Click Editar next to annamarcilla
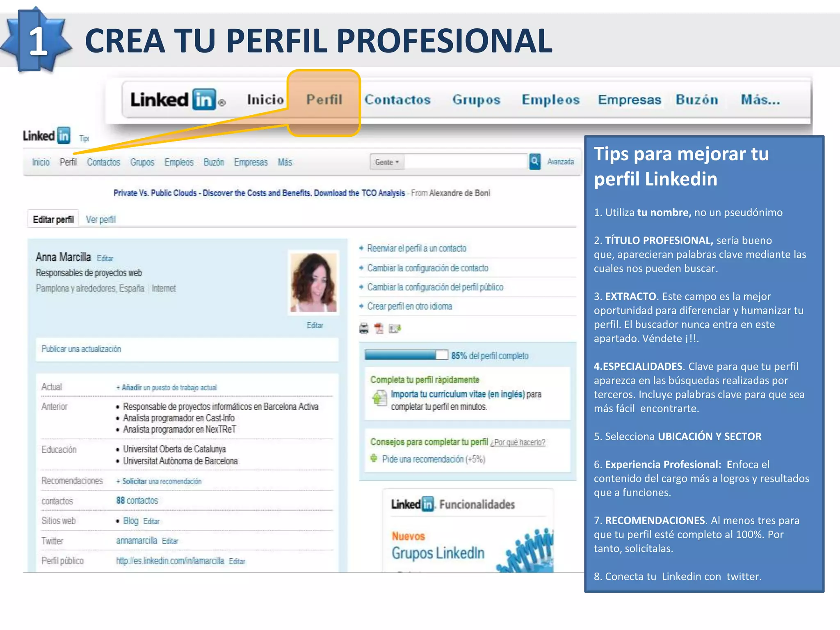Screen dimensions: 840x630 [x=170, y=541]
